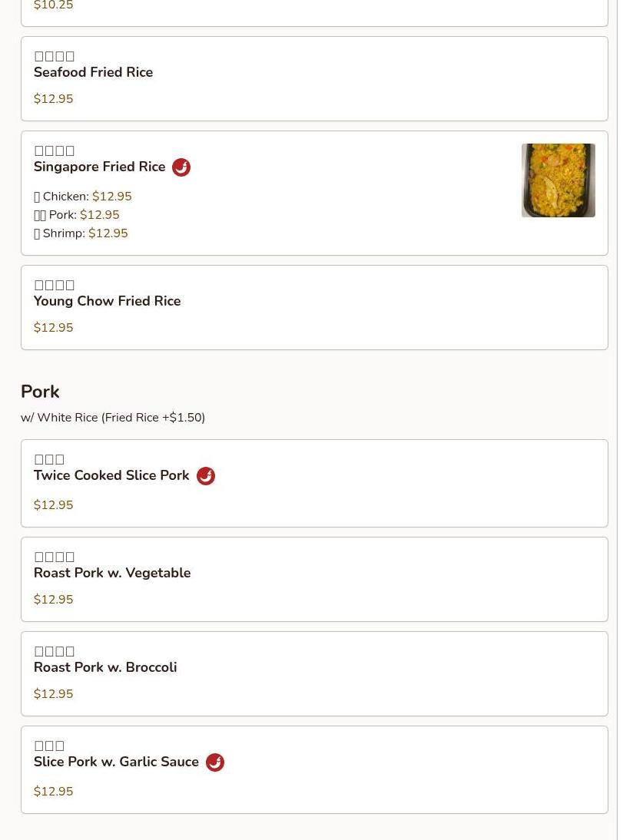
Task: Click the Roast Pork w. Broccoli price
Action: pyautogui.click(x=54, y=694)
